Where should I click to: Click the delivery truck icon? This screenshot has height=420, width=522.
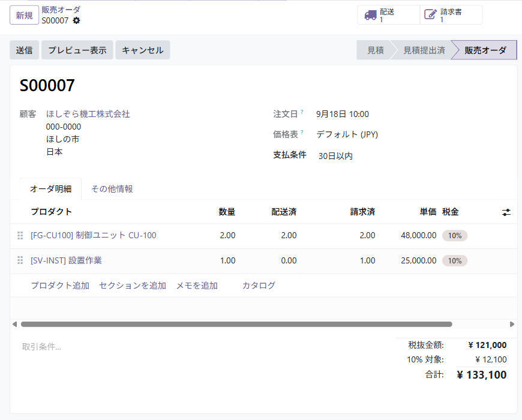(371, 15)
